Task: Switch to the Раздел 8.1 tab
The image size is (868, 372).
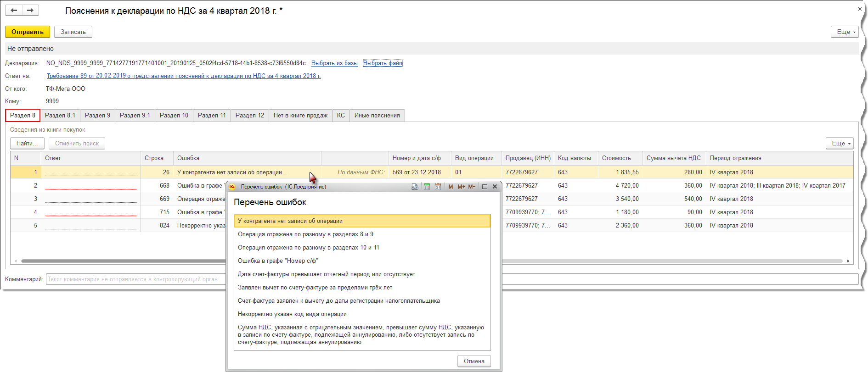Action: pyautogui.click(x=60, y=115)
